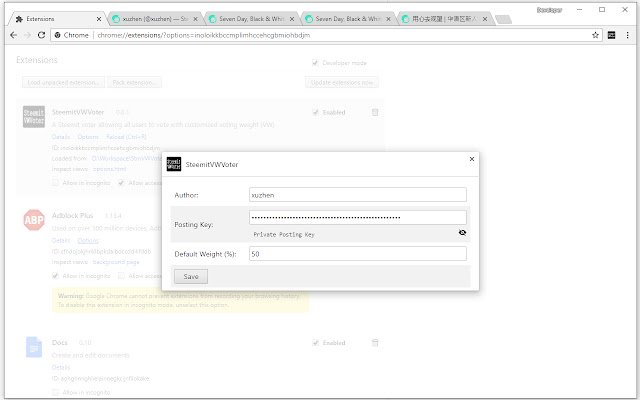Click the 'Private Posting Key' hint text
The height and width of the screenshot is (400, 640).
click(284, 234)
